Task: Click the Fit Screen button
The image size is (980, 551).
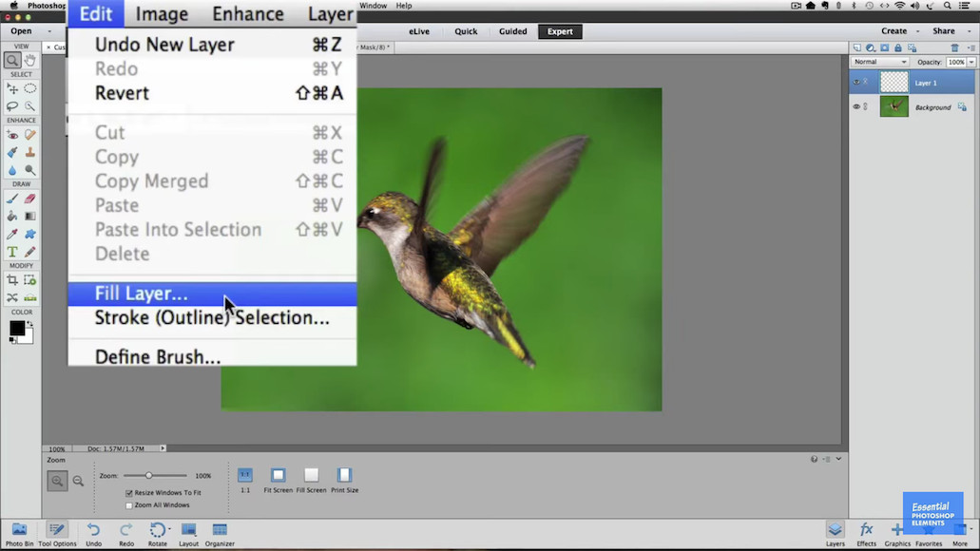Action: (278, 476)
